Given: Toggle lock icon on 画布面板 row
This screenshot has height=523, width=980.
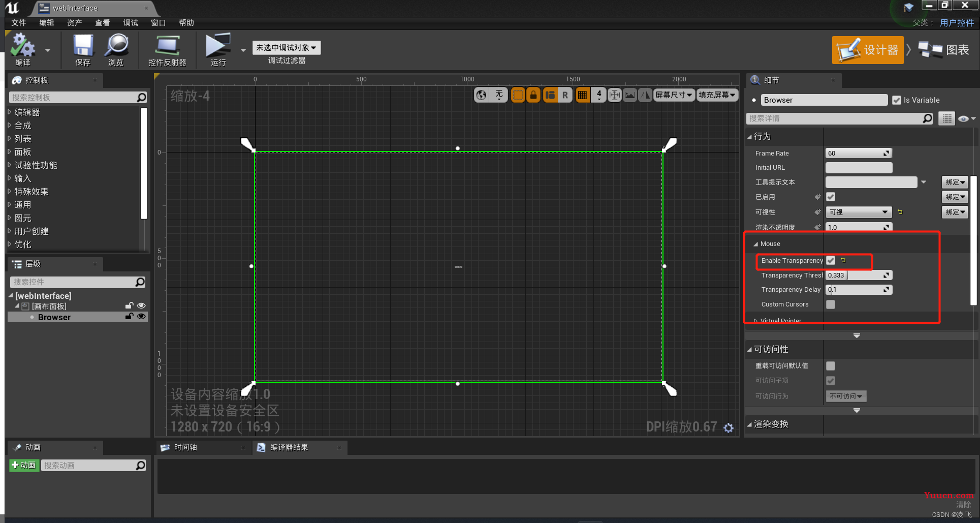Looking at the screenshot, I should pyautogui.click(x=130, y=305).
